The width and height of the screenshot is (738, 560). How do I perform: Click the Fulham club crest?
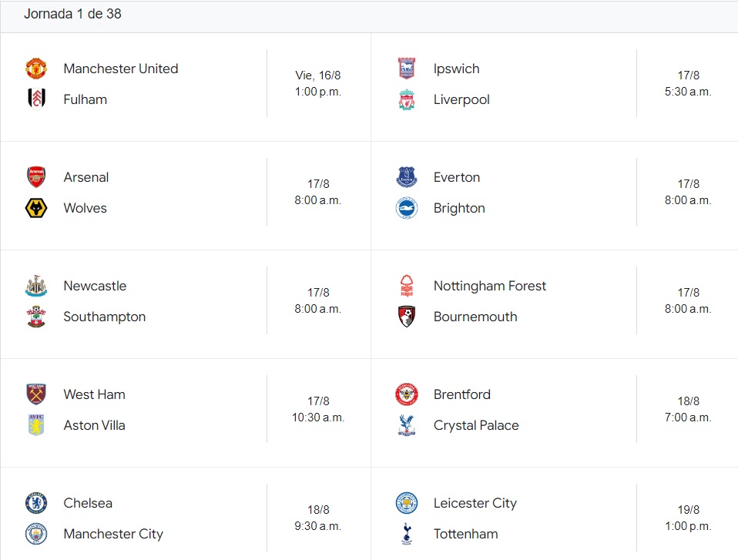[x=36, y=99]
